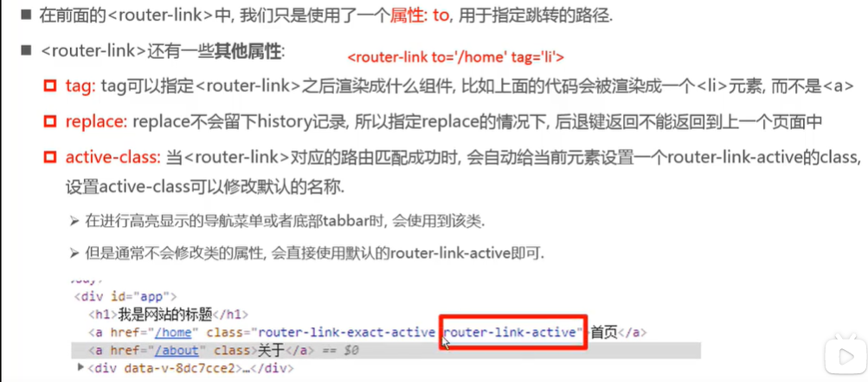Click arrow bullet before 在进行高亮显示 line
This screenshot has width=868, height=382.
pos(74,222)
